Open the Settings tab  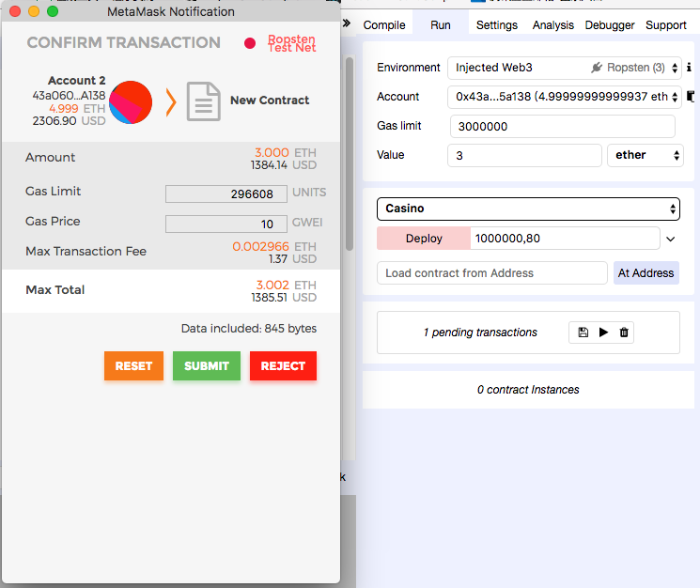click(x=496, y=25)
